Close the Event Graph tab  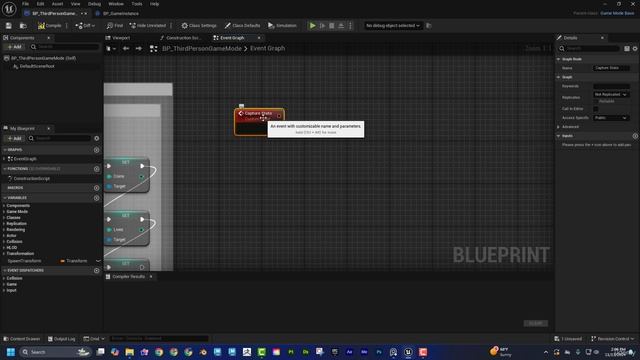[x=259, y=38]
